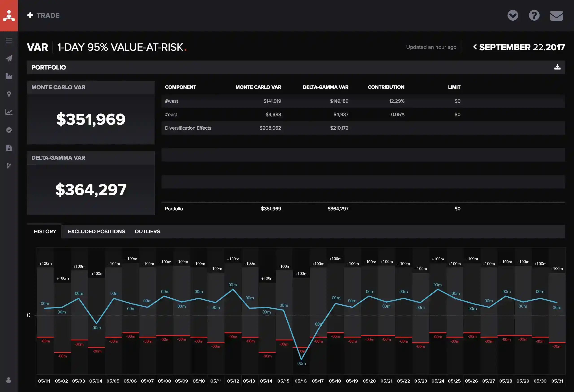The height and width of the screenshot is (392, 574).
Task: Click the check circle sidebar icon
Action: click(x=9, y=130)
